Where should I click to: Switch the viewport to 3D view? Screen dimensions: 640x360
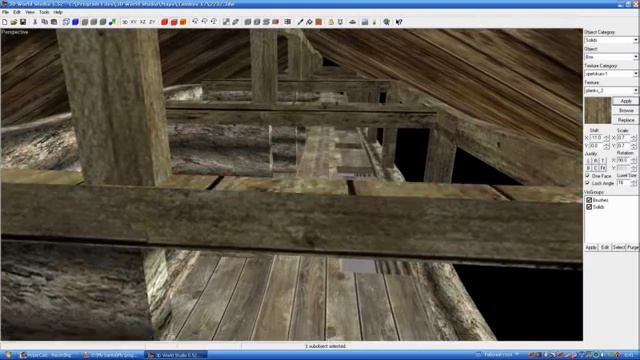coord(125,22)
